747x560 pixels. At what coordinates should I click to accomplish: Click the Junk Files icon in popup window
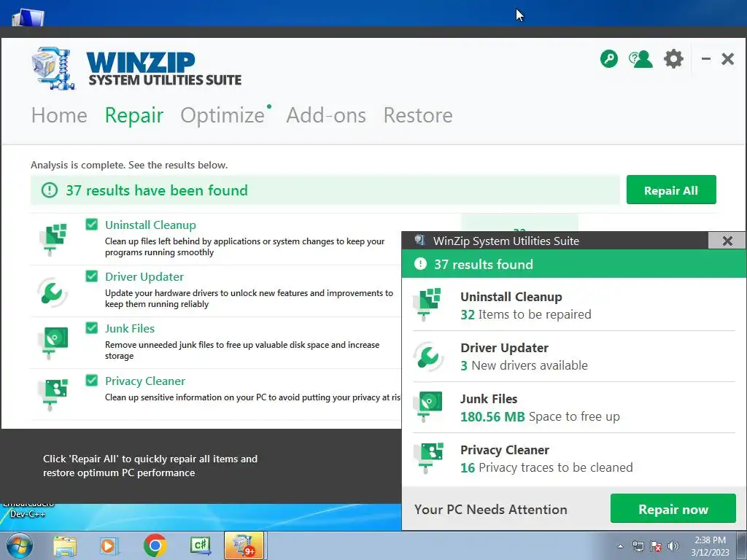pos(427,406)
